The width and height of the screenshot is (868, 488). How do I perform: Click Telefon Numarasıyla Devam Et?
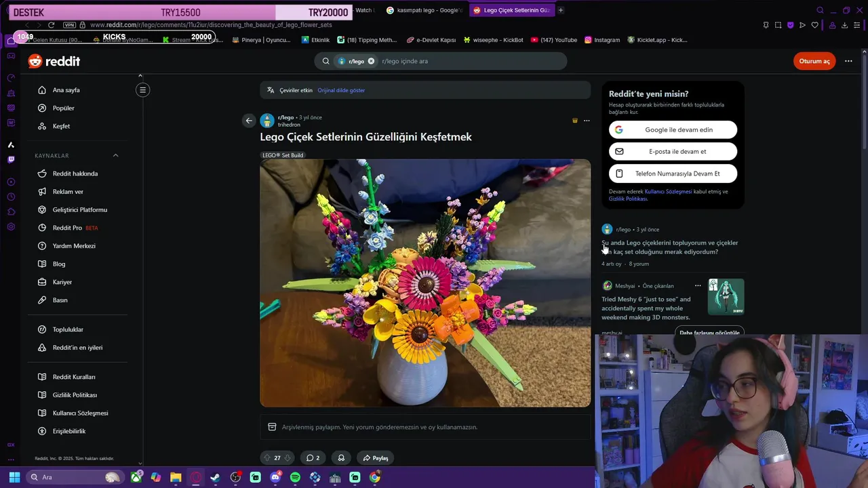pos(673,174)
